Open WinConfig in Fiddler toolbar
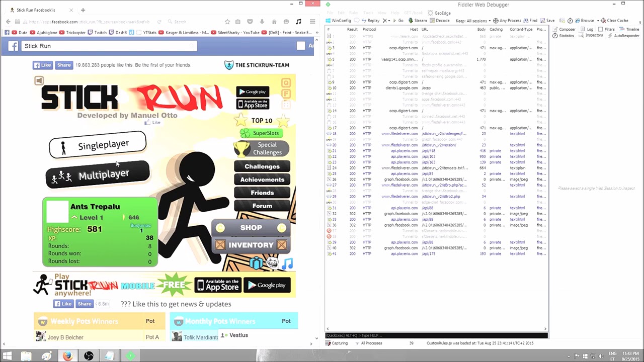 pos(338,21)
